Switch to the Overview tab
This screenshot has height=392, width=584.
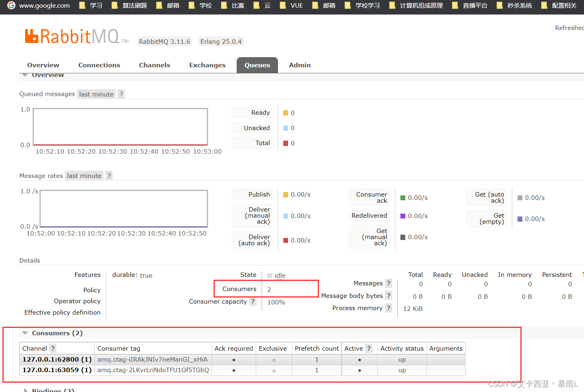coord(43,65)
